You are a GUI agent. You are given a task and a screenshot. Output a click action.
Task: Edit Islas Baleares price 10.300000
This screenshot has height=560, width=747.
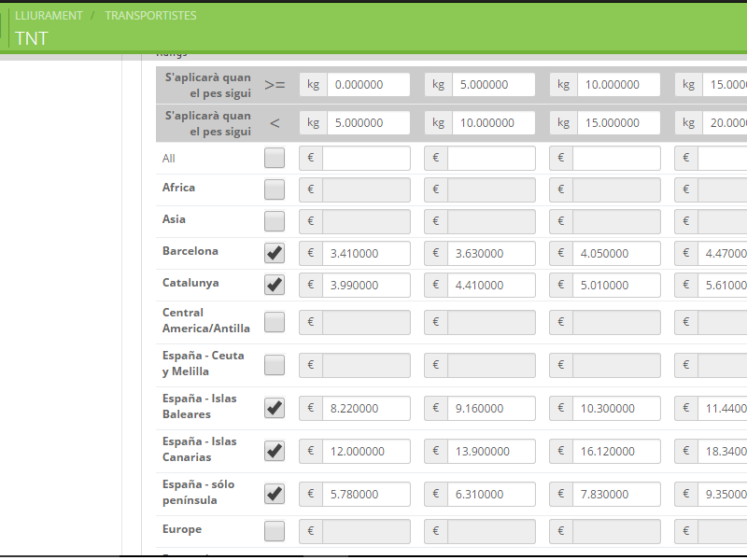click(x=616, y=408)
